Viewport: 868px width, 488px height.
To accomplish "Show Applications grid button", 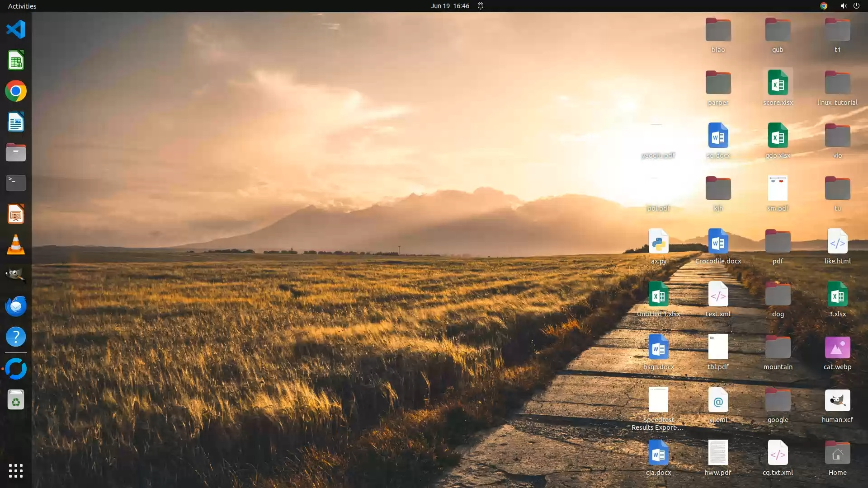I will (x=16, y=471).
